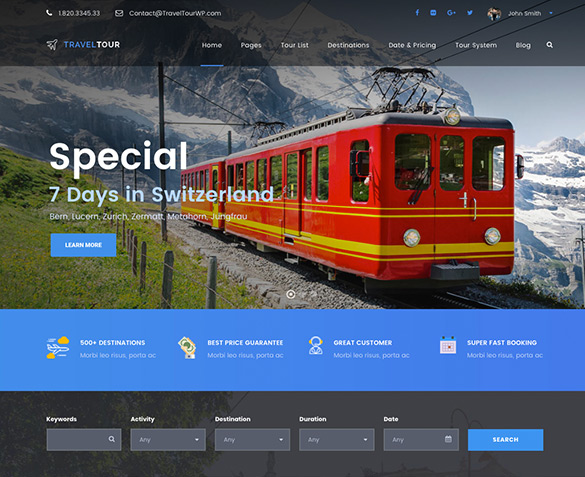Open the Blog menu link

click(x=523, y=45)
